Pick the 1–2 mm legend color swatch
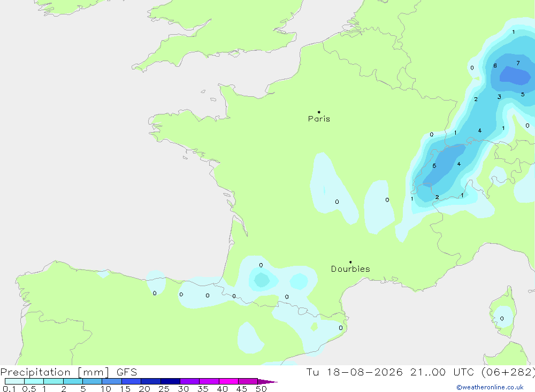The width and height of the screenshot is (535, 392). pyautogui.click(x=53, y=381)
